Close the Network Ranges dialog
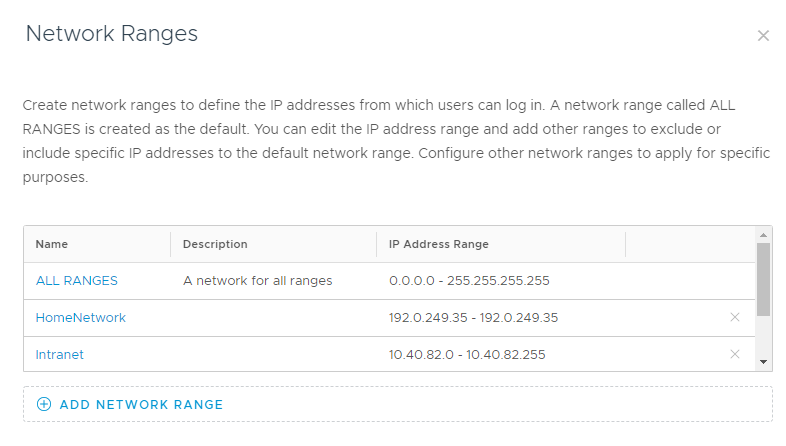Screen dimensions: 786x446 click(x=763, y=36)
